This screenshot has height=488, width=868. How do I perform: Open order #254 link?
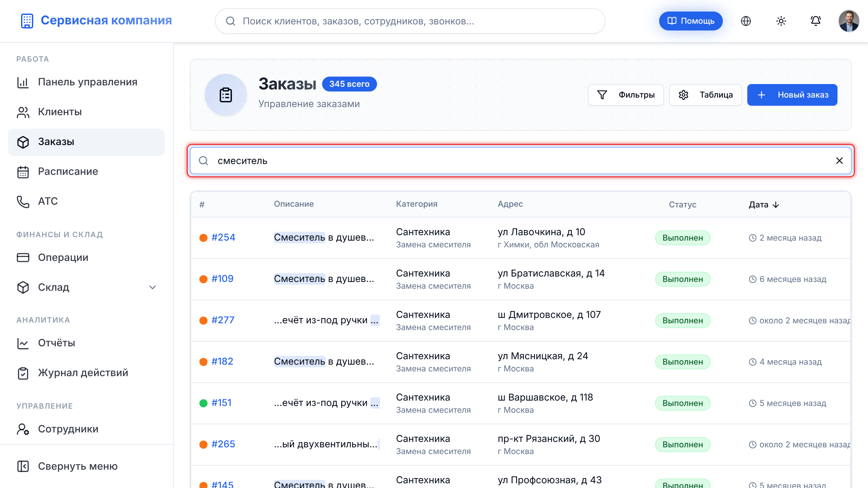[223, 237]
